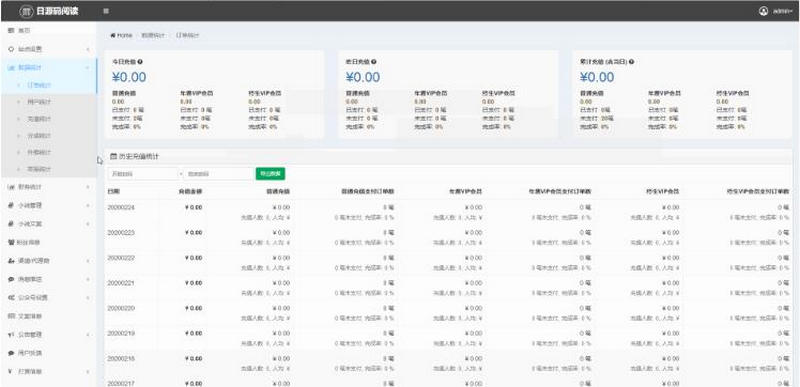Click the 充值金额 column header
This screenshot has height=387, width=800.
tap(190, 192)
